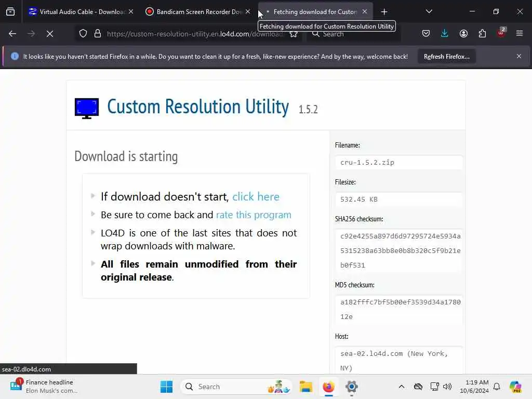532x399 pixels.
Task: Open Copilot preview icon in taskbar
Action: click(516, 387)
